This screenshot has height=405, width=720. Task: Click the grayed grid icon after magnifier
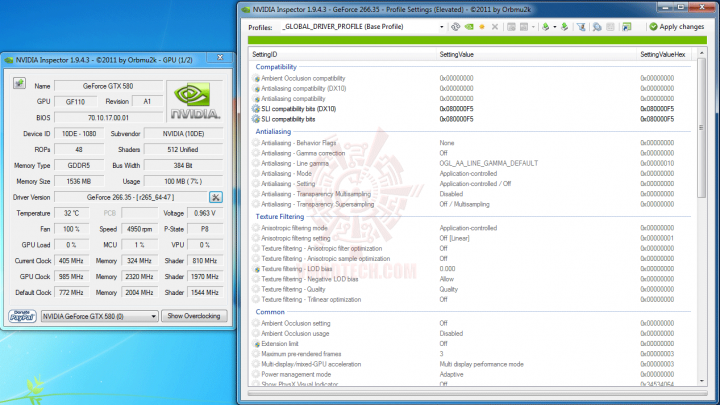(x=610, y=27)
